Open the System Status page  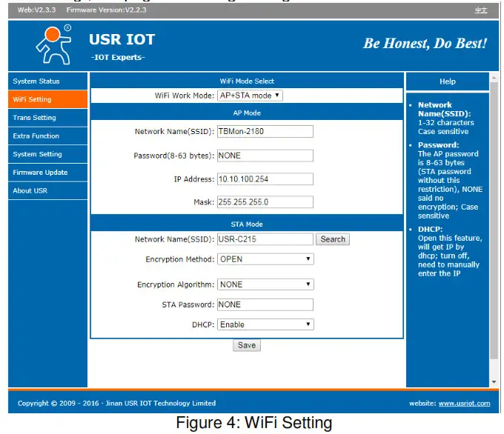click(x=47, y=81)
